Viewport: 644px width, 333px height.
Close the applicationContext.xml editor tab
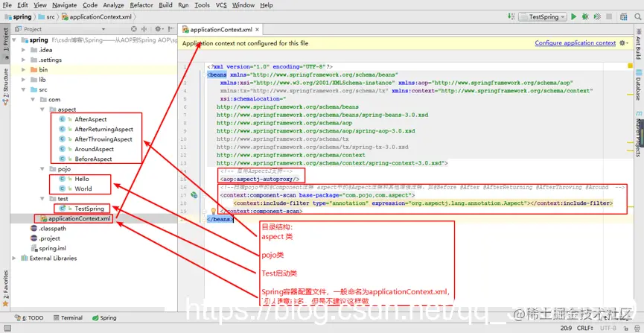[257, 30]
